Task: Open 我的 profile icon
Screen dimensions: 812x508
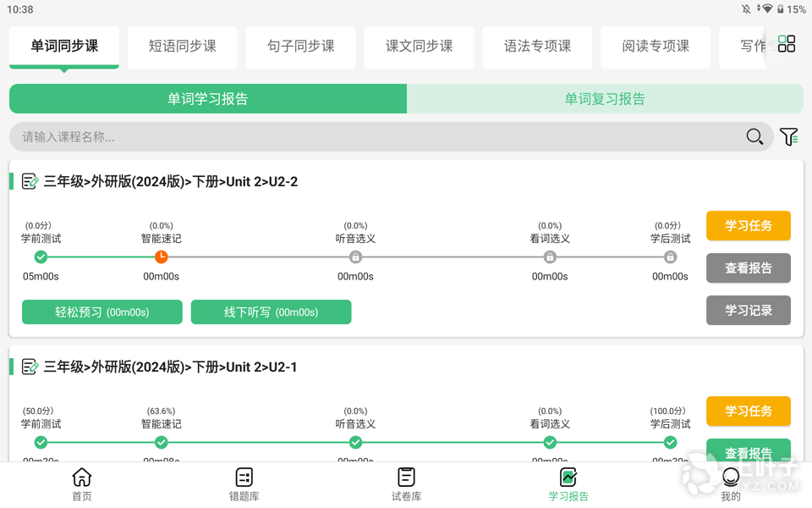Action: 731,484
